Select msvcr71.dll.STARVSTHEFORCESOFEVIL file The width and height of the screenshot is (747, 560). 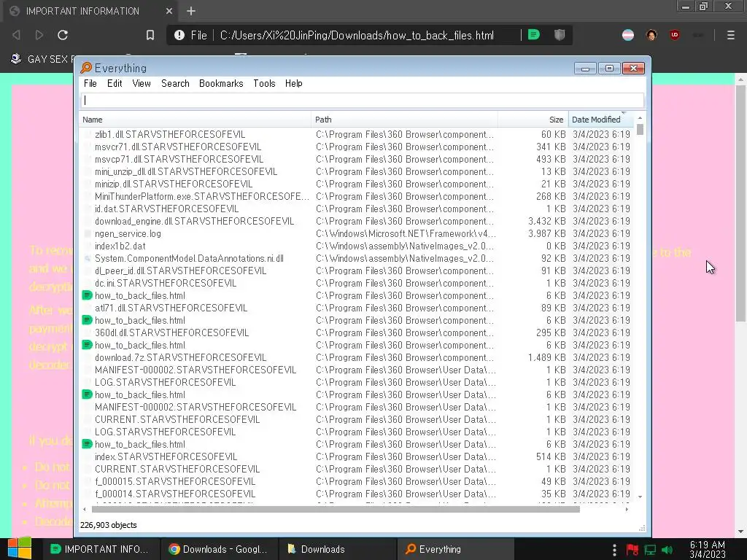178,147
